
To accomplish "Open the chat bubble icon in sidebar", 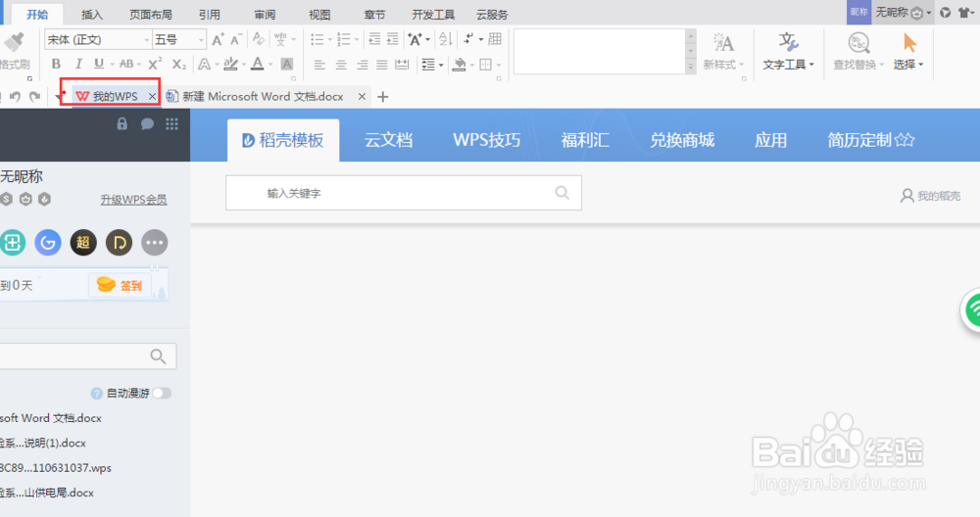I will [x=148, y=123].
